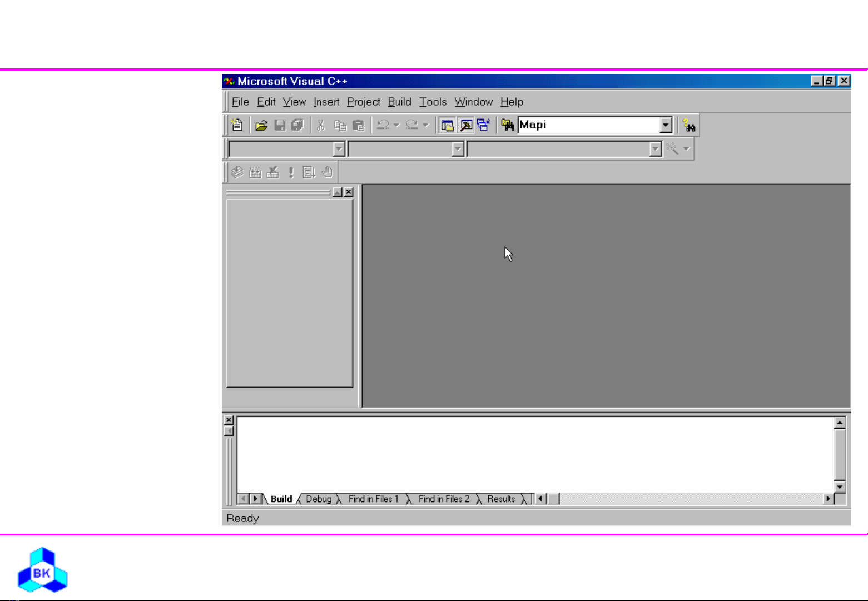Click the output pane scroll down arrow
Image resolution: width=868 pixels, height=601 pixels.
click(840, 487)
